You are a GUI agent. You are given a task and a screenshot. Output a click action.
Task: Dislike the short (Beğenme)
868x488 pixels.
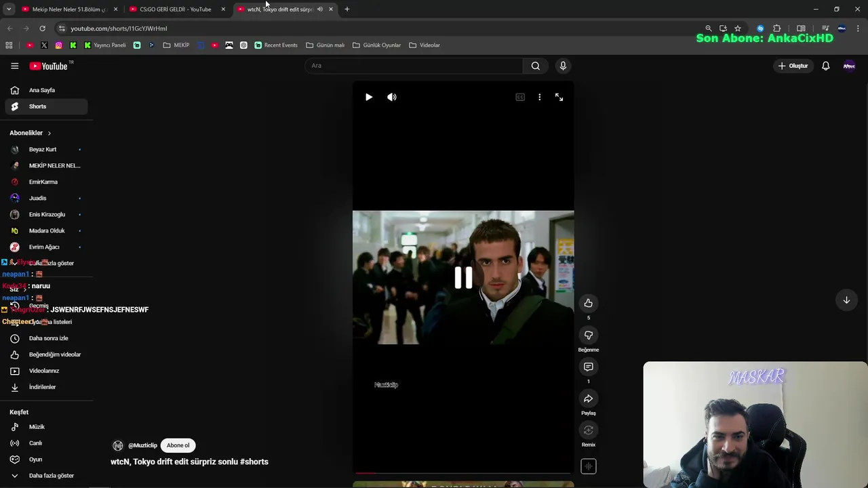click(589, 335)
